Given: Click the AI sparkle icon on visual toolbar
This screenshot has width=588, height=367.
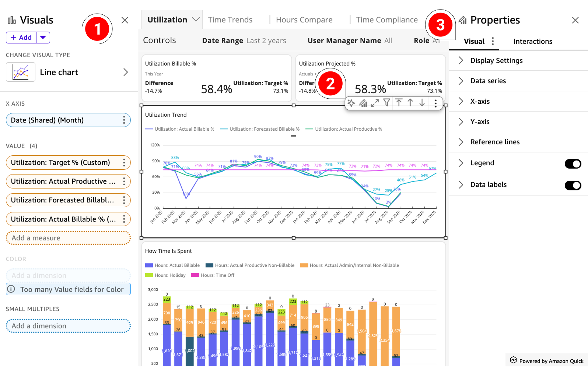Looking at the screenshot, I should coord(351,103).
